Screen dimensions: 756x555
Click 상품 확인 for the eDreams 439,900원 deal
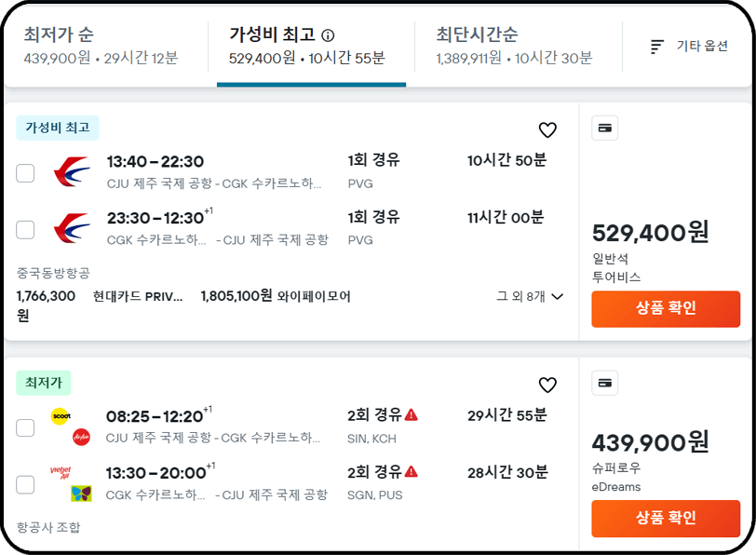tap(666, 519)
